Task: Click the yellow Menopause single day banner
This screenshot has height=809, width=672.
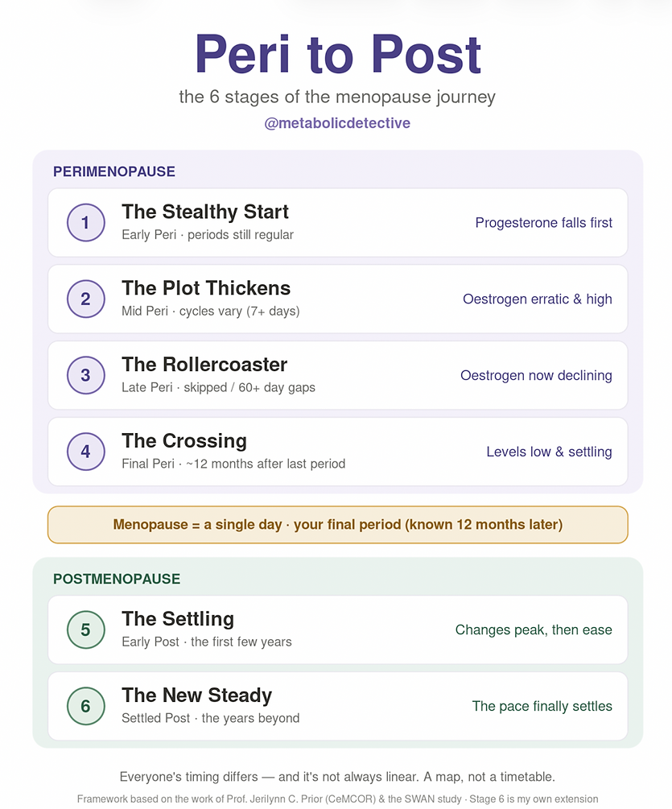Action: [338, 525]
